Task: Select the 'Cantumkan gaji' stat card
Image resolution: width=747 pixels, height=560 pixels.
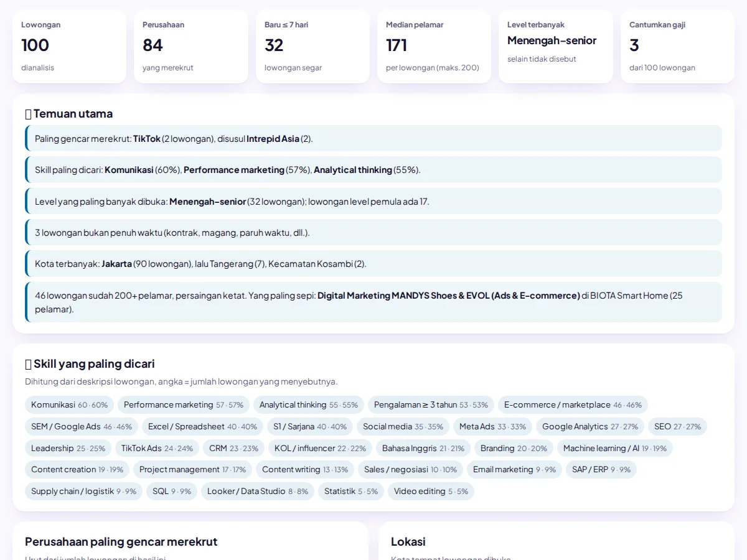Action: pos(677,47)
